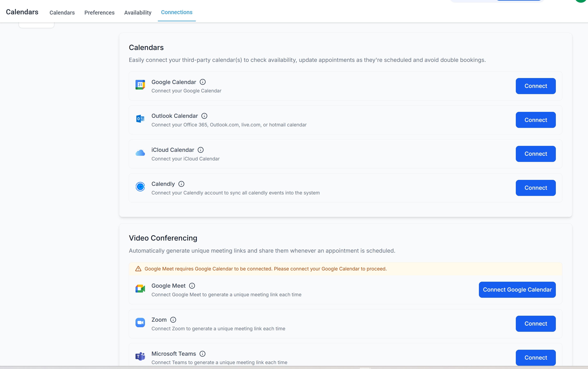
Task: Click info icon next to Google Calendar
Action: tap(202, 82)
